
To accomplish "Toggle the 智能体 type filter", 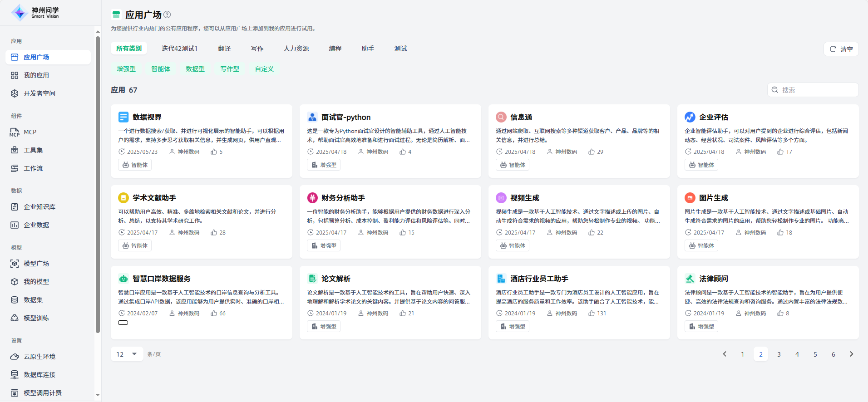I will pyautogui.click(x=161, y=69).
